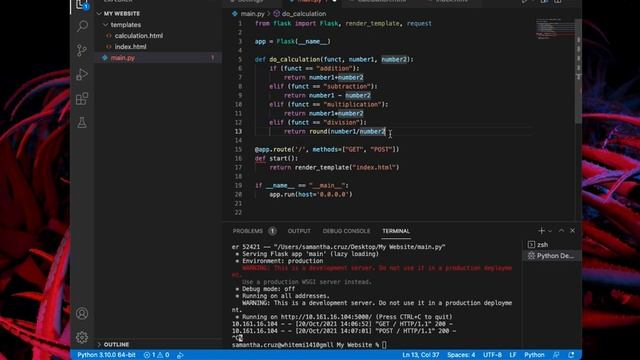Switch to the TERMINAL panel tab
640x360 pixels.
(x=396, y=231)
